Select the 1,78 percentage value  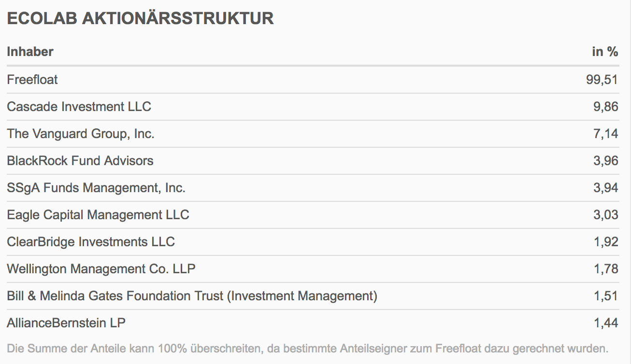[606, 269]
